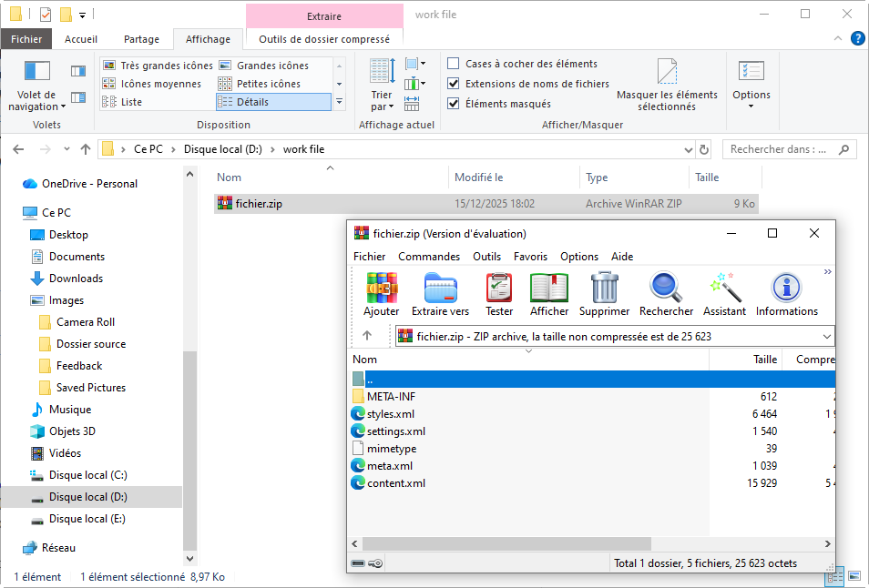
Task: Toggle Extensions de noms de fichiers checkbox
Action: pos(454,84)
